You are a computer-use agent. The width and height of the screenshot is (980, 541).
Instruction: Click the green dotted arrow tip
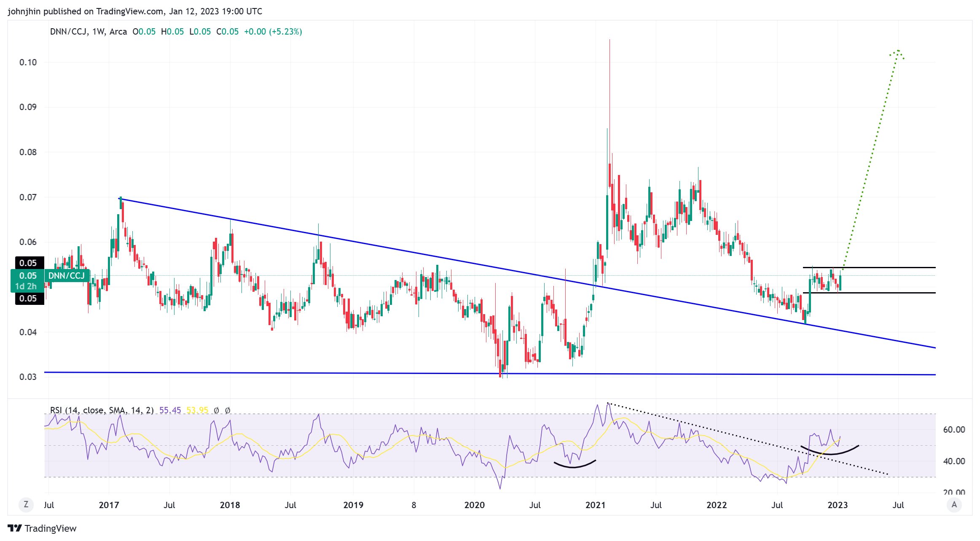[898, 51]
